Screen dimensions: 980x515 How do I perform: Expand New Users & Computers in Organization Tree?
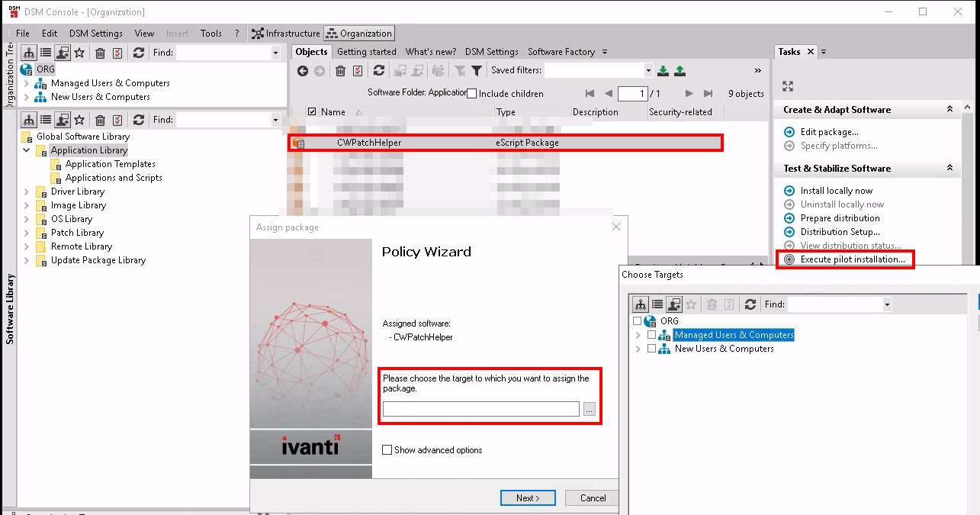click(27, 97)
